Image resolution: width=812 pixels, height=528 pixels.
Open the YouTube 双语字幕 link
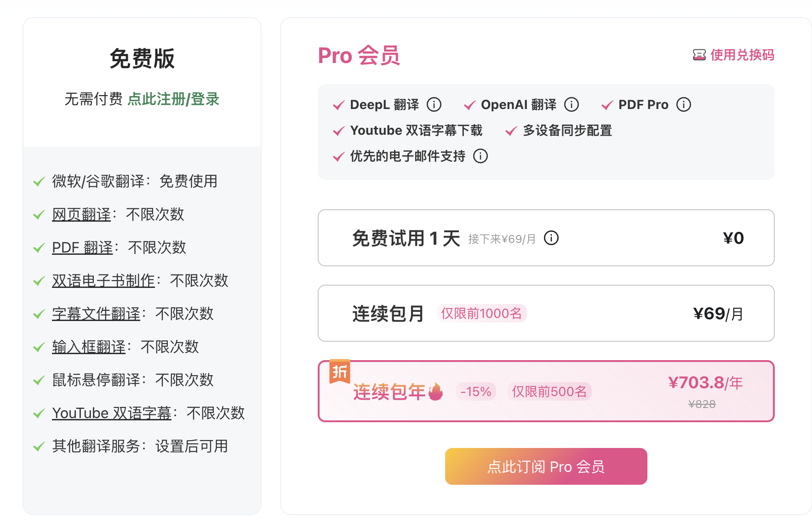click(x=110, y=413)
